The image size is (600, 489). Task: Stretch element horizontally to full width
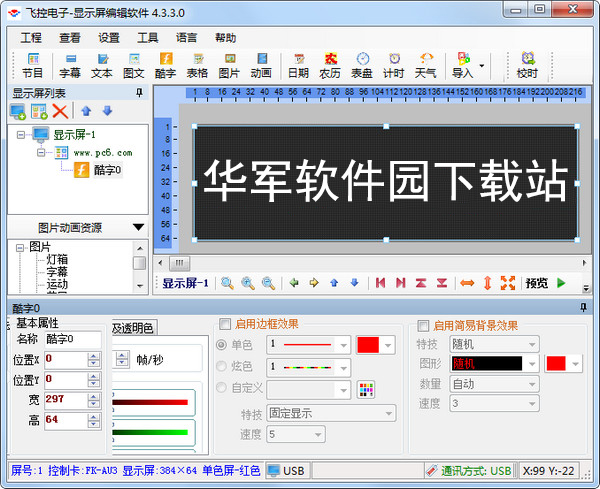click(x=467, y=283)
